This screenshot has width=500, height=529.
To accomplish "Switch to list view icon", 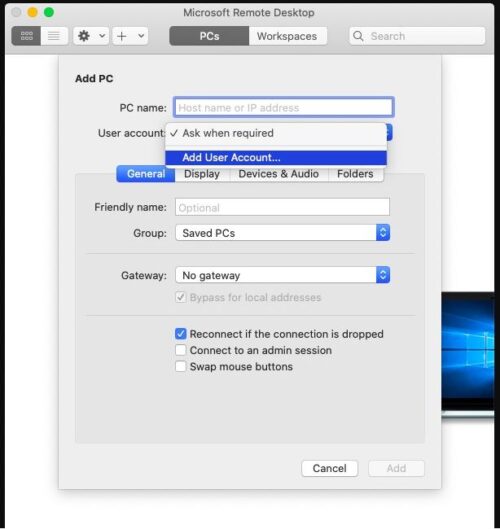I will pos(54,36).
